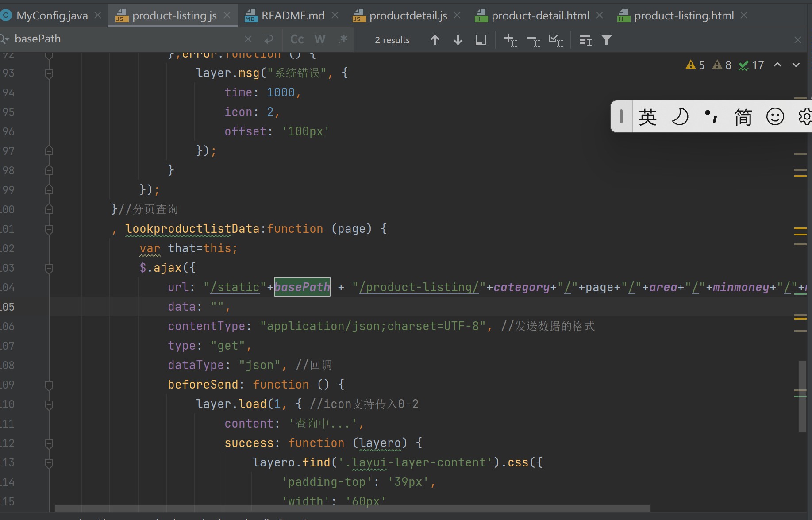Image resolution: width=812 pixels, height=520 pixels.
Task: Click the "/product-listing/" string
Action: coord(419,287)
